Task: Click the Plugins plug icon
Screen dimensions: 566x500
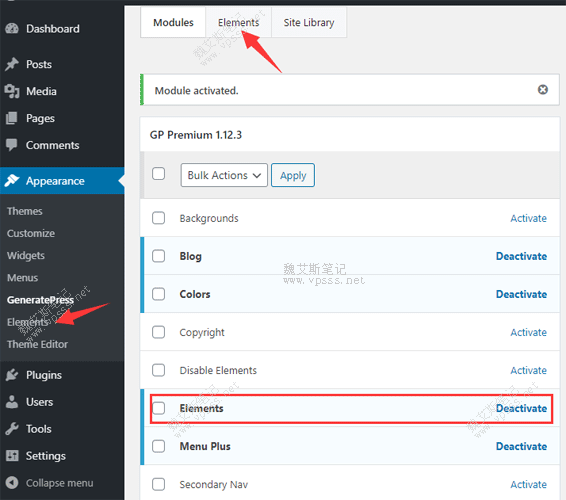Action: click(x=12, y=375)
